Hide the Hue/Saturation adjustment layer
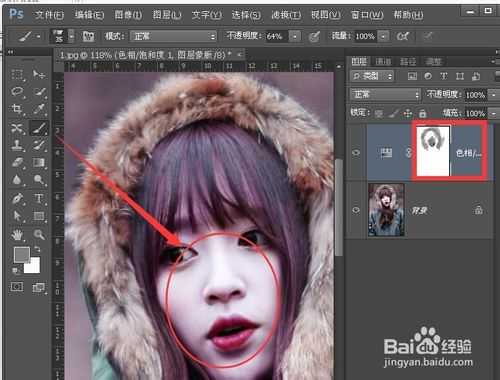Screen dimensions: 500x380 coord(356,153)
